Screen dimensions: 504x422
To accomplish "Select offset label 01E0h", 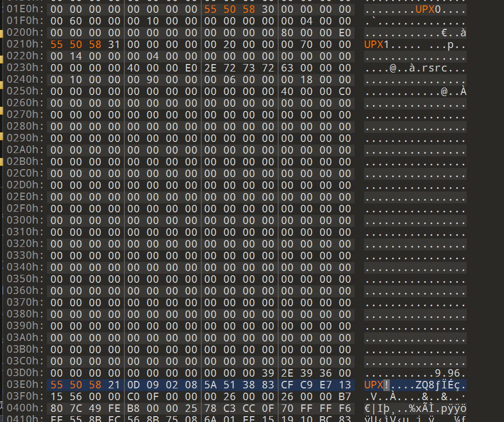I will click(x=25, y=9).
